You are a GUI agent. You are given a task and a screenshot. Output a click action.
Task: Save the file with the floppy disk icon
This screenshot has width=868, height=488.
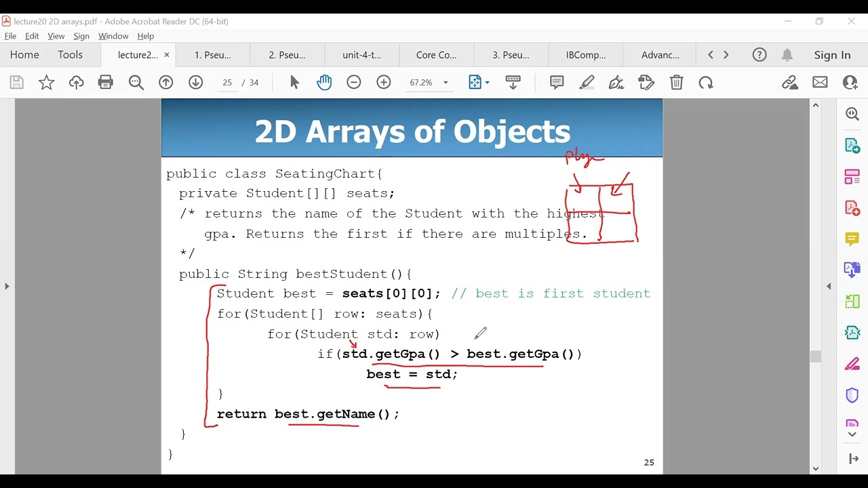point(17,83)
